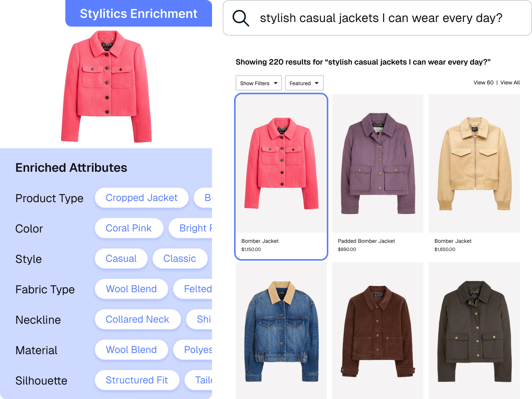Viewport: 532px width, 399px height.
Task: Open the Featured sort dropdown
Action: (x=304, y=83)
